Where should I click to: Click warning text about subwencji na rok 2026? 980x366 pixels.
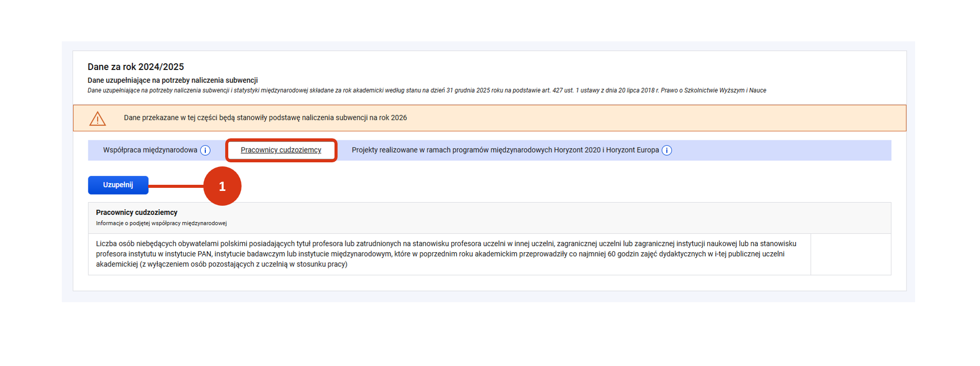pyautogui.click(x=265, y=118)
